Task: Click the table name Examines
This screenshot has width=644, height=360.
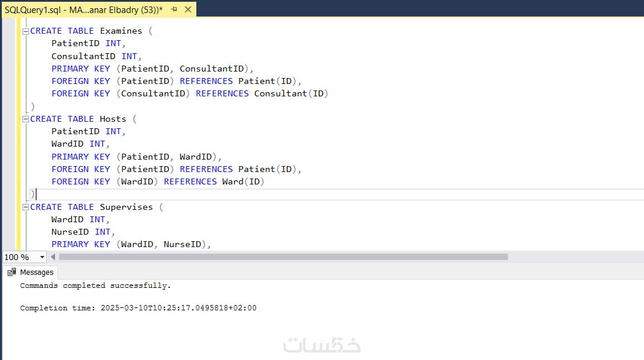Action: pos(121,31)
